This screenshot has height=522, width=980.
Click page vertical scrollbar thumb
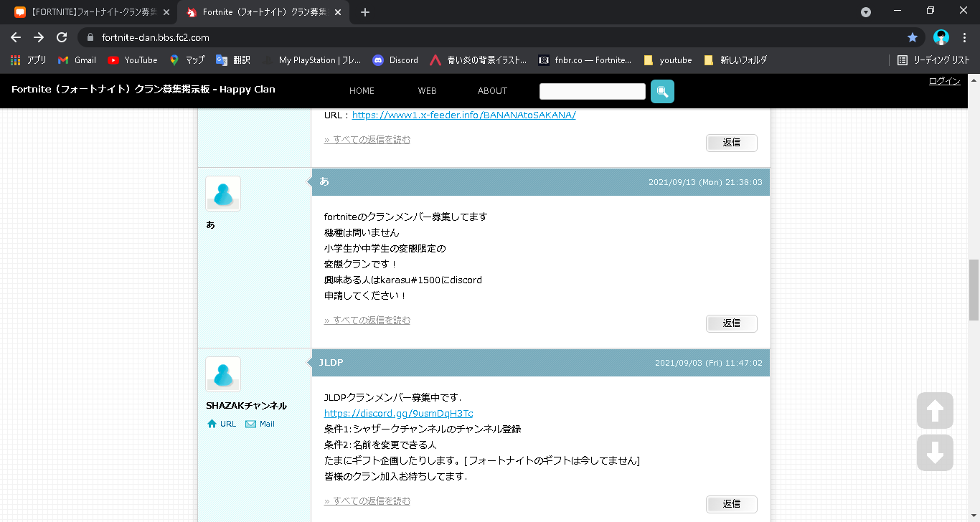tap(974, 290)
